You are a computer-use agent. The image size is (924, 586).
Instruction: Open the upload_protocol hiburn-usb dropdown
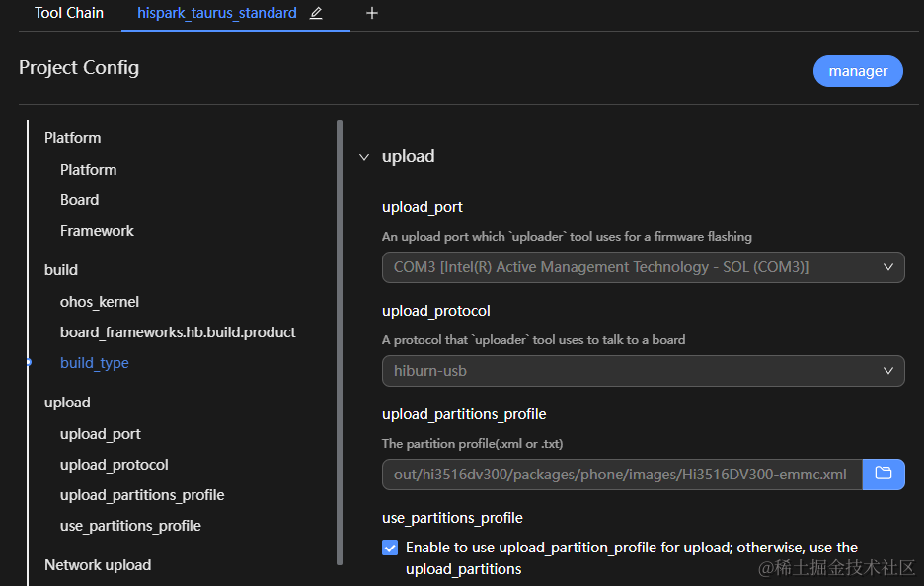[643, 371]
